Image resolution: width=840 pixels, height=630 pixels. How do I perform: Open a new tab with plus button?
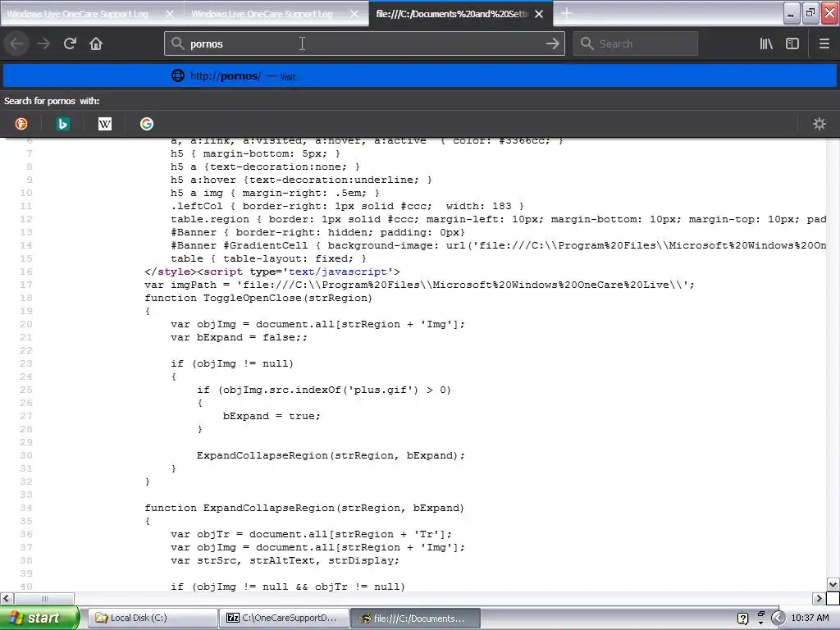point(567,13)
